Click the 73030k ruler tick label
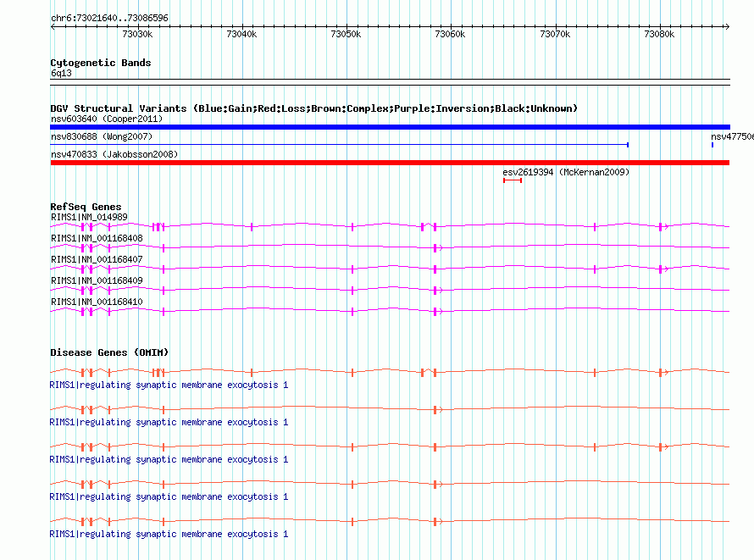This screenshot has width=754, height=560. [x=137, y=34]
